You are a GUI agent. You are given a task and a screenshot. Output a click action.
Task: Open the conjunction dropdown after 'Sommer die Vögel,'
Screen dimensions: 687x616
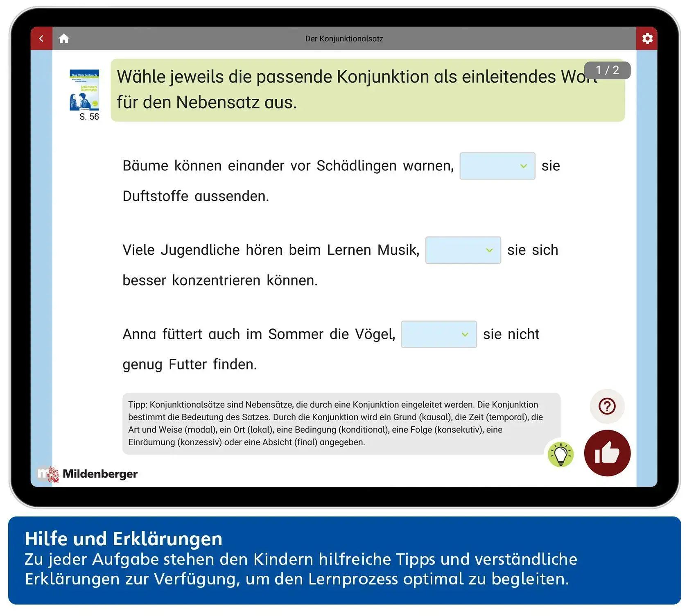tap(439, 334)
